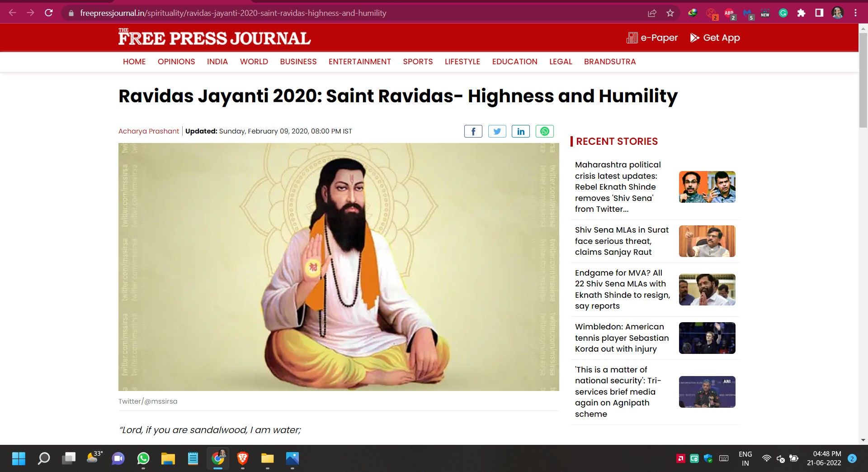Open Windows Start menu
This screenshot has width=868, height=472.
tap(19, 458)
